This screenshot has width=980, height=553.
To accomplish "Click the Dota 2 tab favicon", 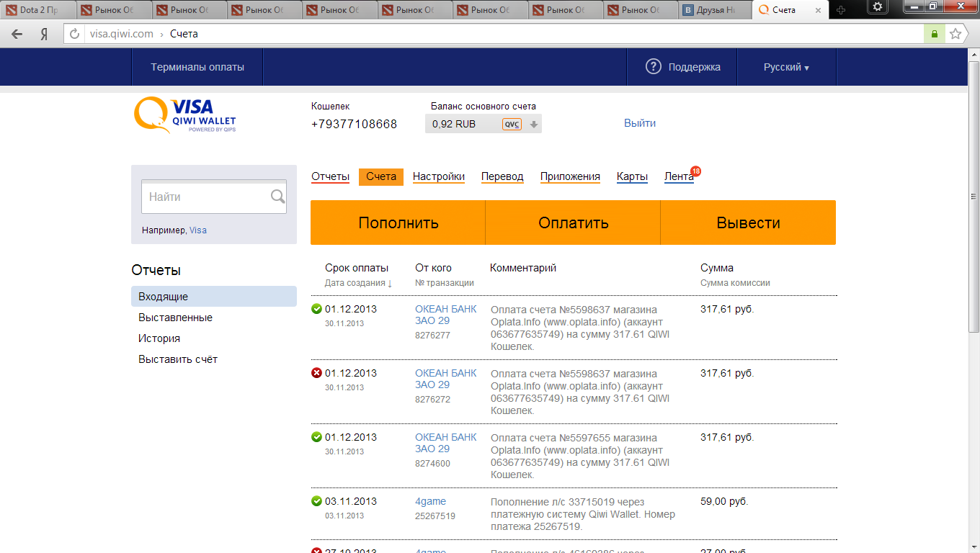I will 11,10.
